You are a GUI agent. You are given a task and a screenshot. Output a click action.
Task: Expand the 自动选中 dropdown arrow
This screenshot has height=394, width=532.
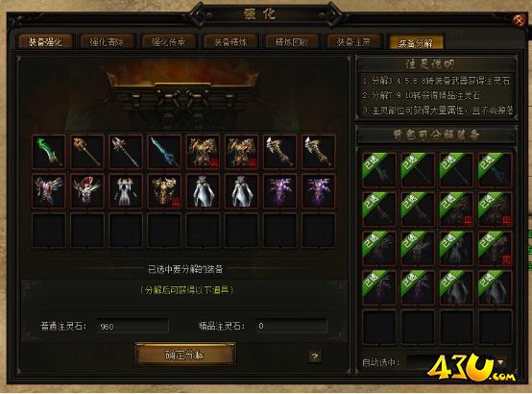tap(500, 362)
